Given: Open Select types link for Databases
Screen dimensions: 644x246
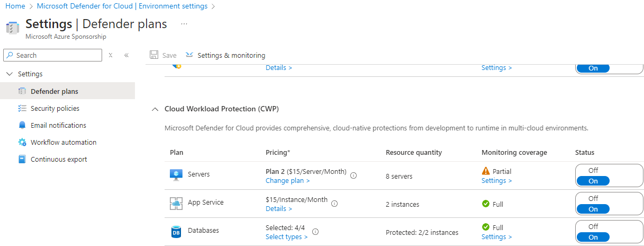Looking at the screenshot, I should 286,237.
